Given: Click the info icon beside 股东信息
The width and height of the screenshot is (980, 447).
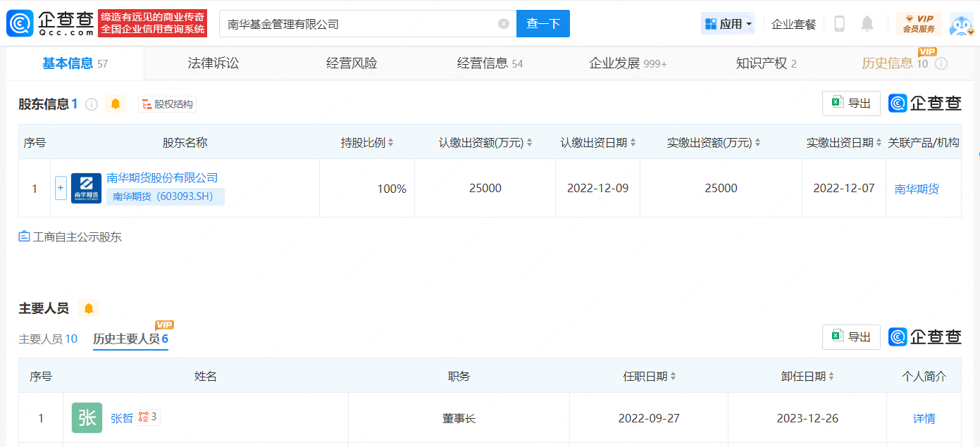Looking at the screenshot, I should click(92, 104).
